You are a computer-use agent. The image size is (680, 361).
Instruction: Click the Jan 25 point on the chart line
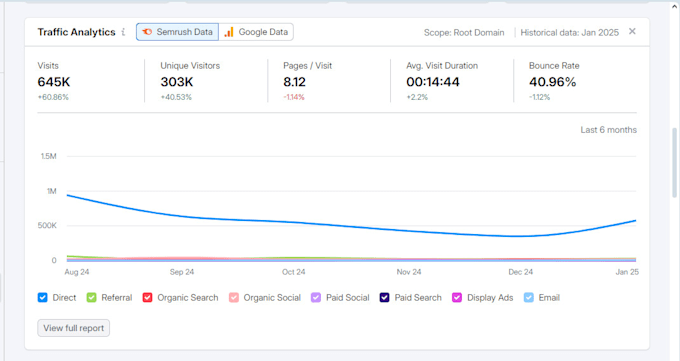tap(635, 221)
